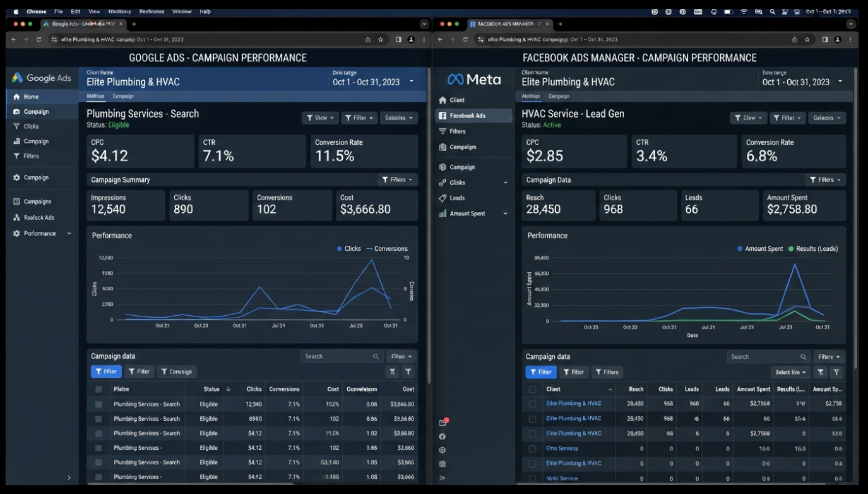
Task: Click the double-chevron expand icon in Meta sidebar
Action: pyautogui.click(x=442, y=478)
